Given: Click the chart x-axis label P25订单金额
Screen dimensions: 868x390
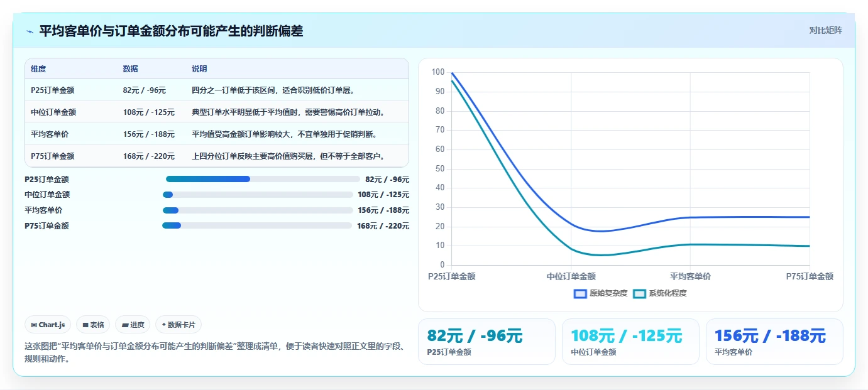Looking at the screenshot, I should (x=451, y=276).
